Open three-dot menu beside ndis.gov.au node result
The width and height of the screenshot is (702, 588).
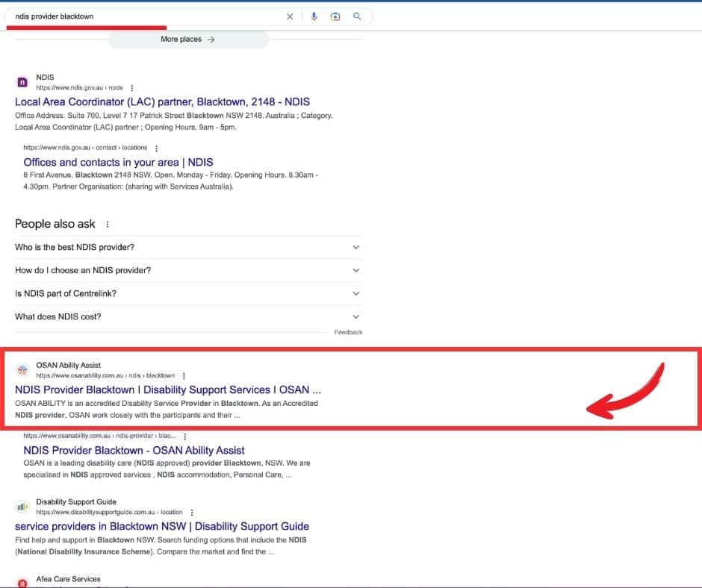coord(132,87)
